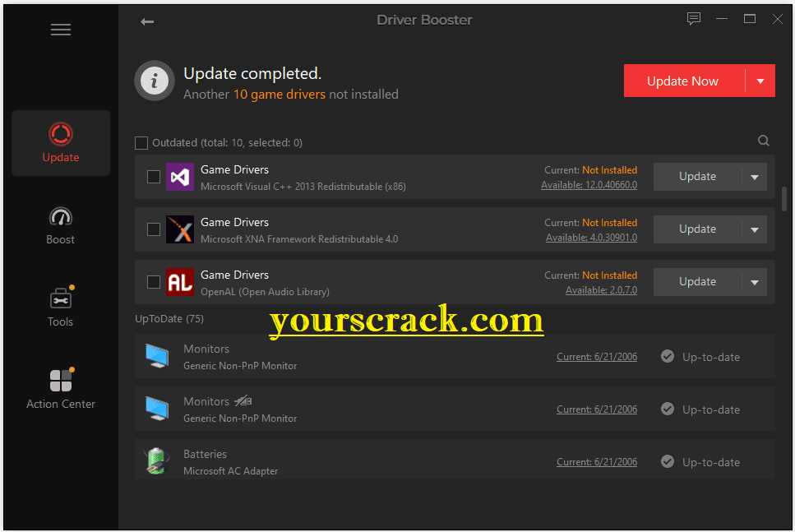Open the 10 game drivers link

280,95
